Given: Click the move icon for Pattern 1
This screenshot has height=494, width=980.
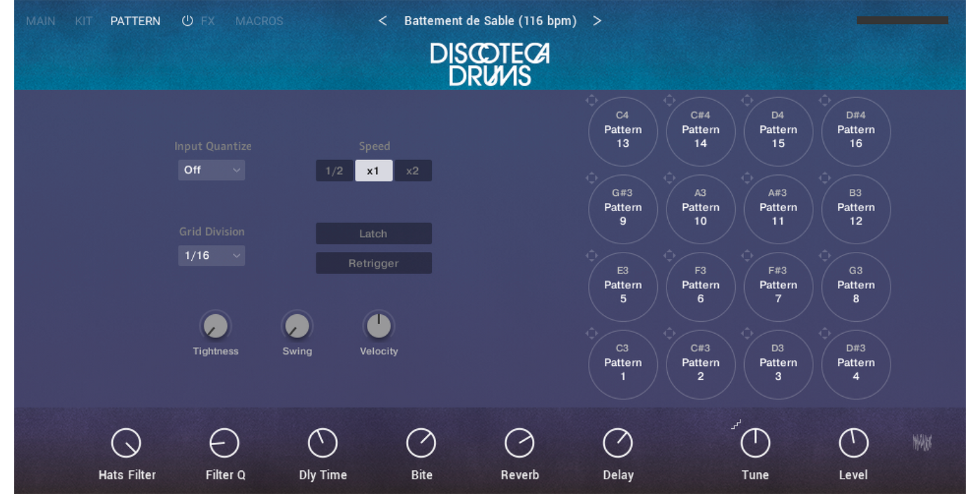Looking at the screenshot, I should pyautogui.click(x=591, y=333).
